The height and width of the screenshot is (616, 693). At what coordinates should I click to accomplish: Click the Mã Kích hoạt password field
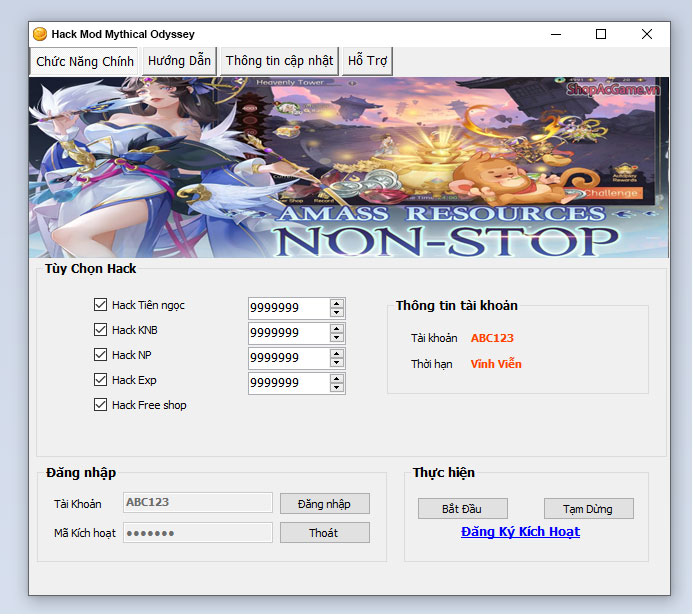(198, 533)
